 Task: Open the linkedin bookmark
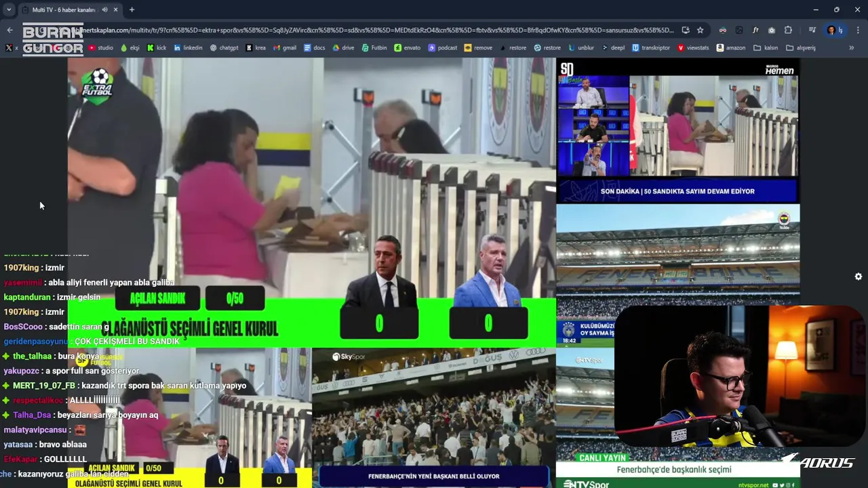pos(188,48)
